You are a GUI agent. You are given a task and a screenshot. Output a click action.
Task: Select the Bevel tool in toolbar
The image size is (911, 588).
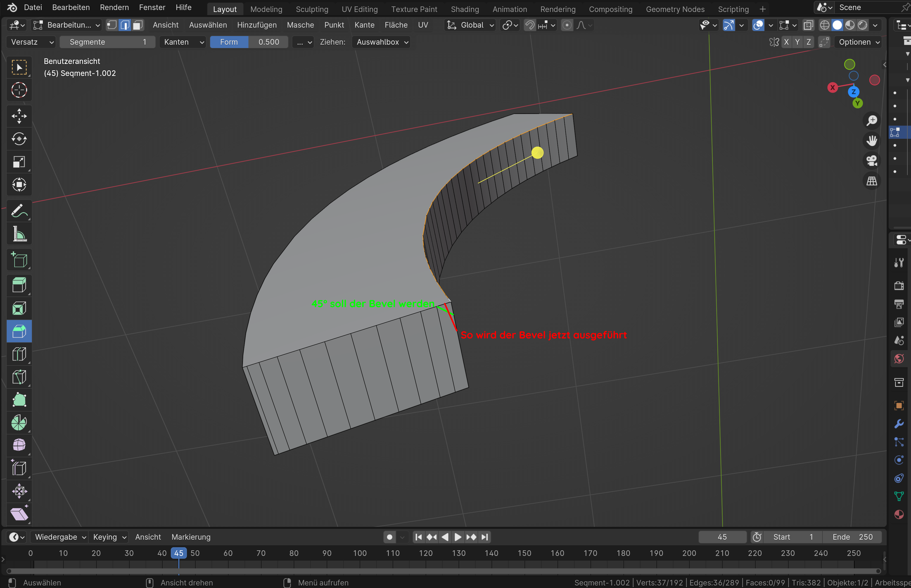[19, 331]
